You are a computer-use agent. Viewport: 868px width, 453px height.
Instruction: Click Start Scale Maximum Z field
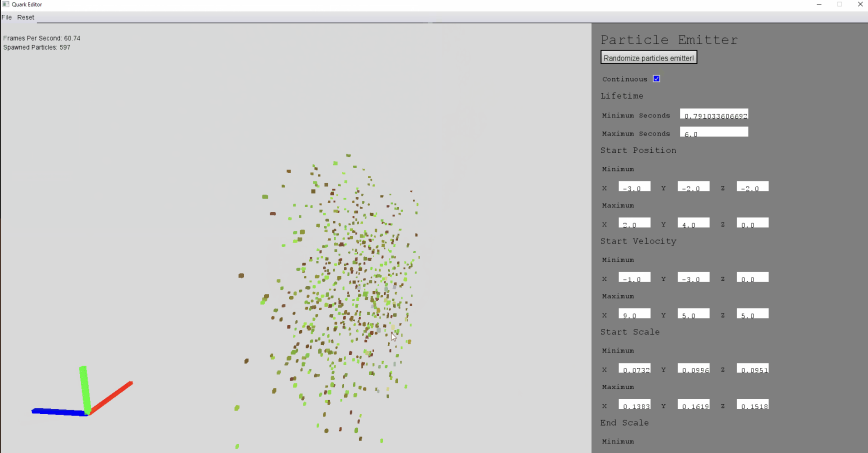tap(752, 405)
